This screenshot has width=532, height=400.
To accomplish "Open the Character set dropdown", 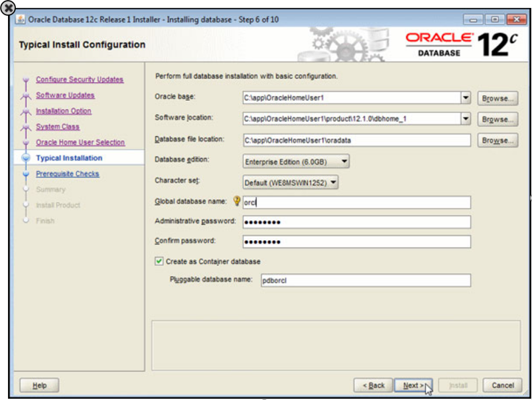I will click(291, 182).
